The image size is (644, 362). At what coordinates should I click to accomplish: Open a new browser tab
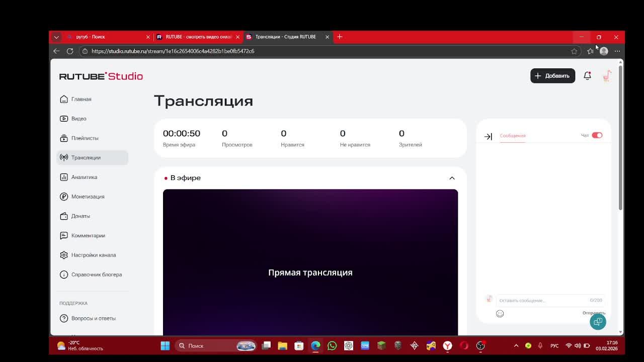pos(340,37)
